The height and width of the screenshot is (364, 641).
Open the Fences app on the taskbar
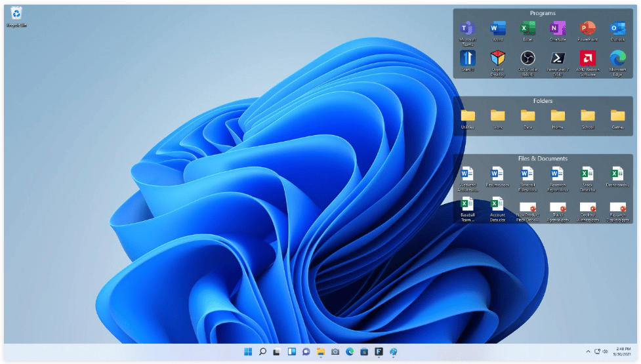(x=379, y=352)
